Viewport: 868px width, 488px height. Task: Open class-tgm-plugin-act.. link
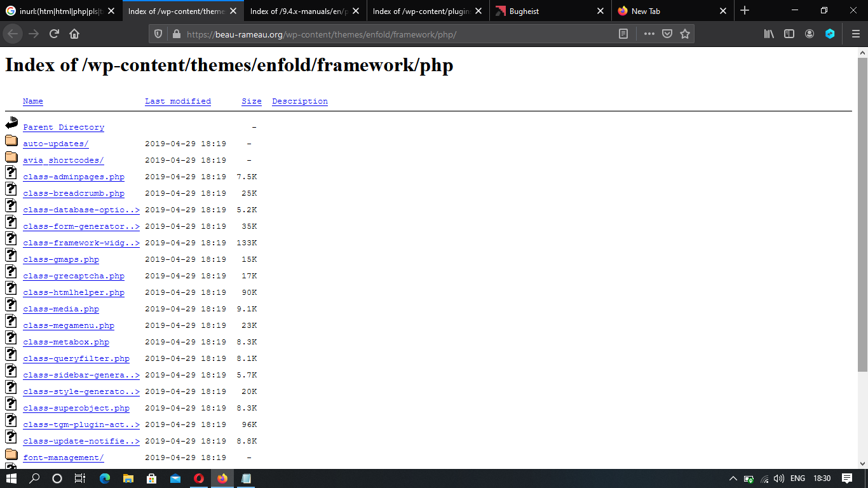point(81,424)
